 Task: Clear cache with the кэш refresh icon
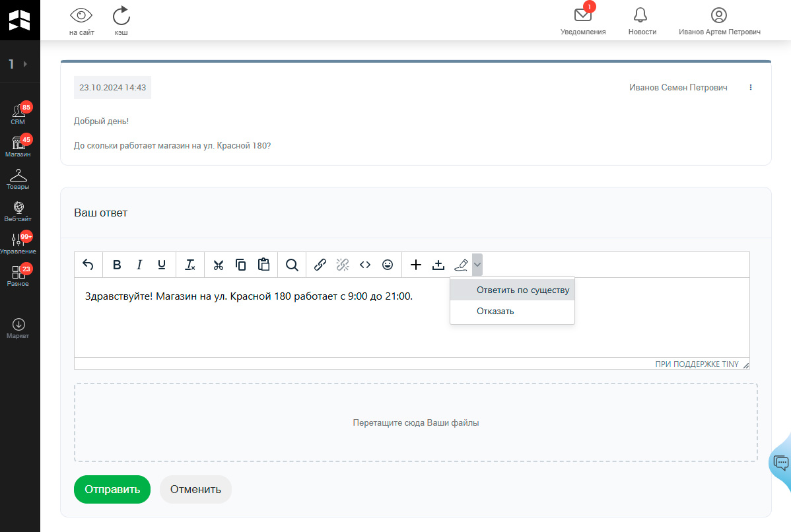[121, 16]
